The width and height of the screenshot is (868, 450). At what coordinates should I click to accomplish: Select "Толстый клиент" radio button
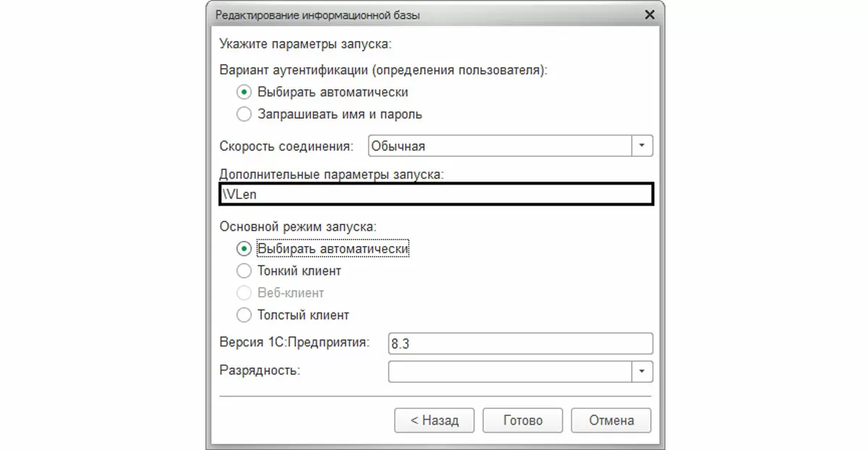[x=244, y=315]
